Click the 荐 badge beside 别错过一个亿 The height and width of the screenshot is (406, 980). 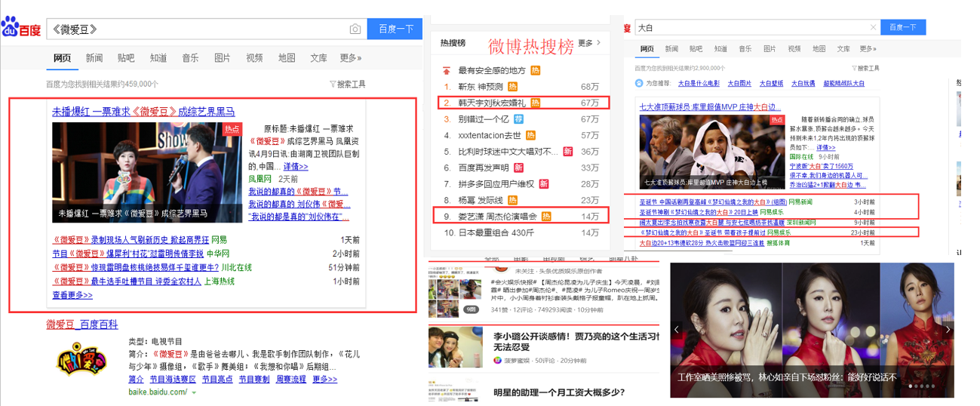click(518, 119)
